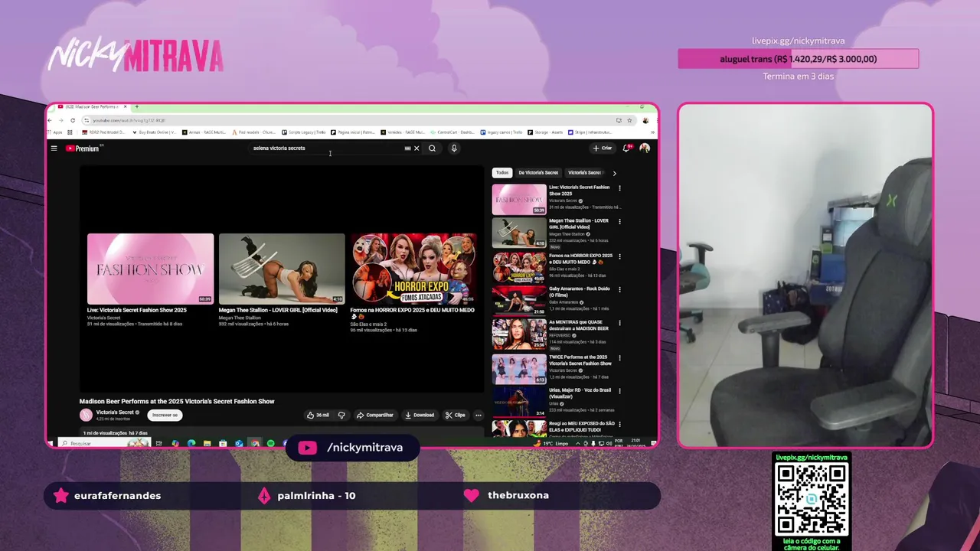The height and width of the screenshot is (551, 980).
Task: Open Chrome profile avatar in toolbar
Action: (645, 120)
